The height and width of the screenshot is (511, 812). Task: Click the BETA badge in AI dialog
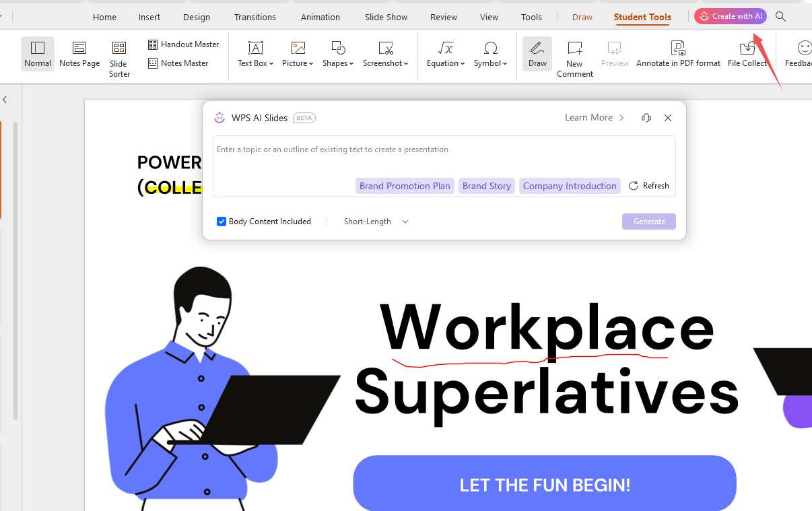(304, 118)
